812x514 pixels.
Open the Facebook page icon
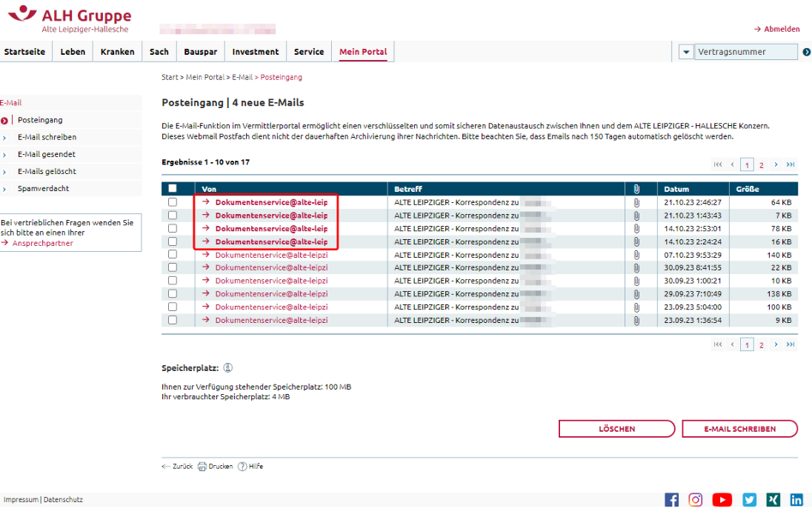point(671,499)
